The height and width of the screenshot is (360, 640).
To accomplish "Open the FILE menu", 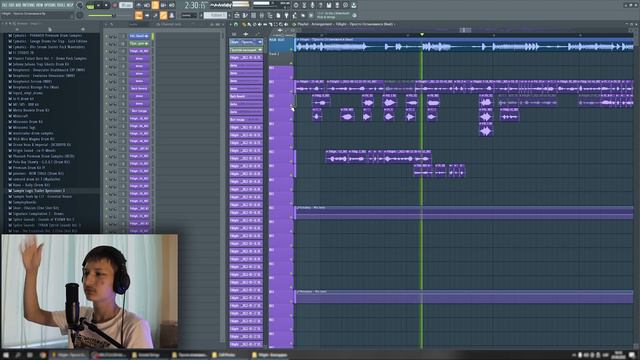I will coord(4,5).
